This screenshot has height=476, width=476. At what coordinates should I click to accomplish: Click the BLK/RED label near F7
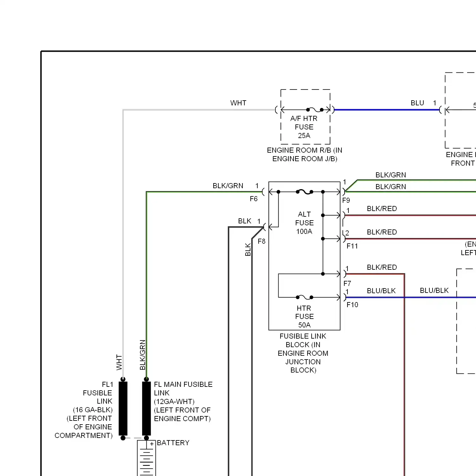[x=382, y=267]
